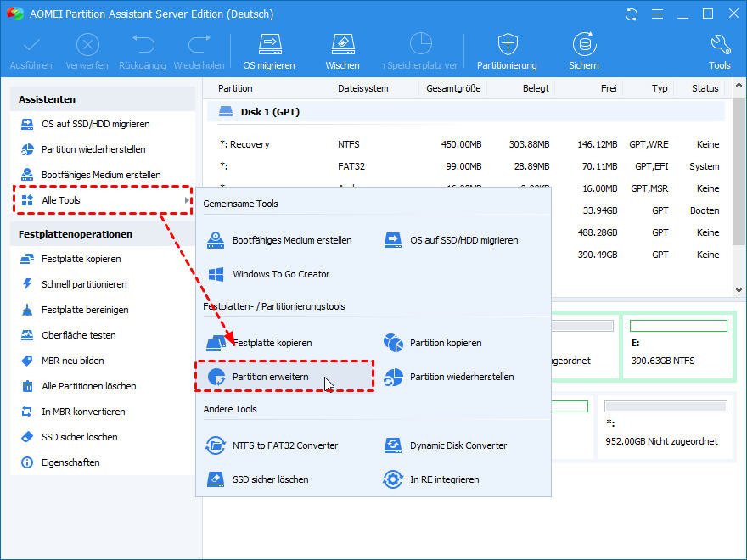The height and width of the screenshot is (560, 747).
Task: Click scroll-up arrow of partition list
Action: pyautogui.click(x=739, y=86)
